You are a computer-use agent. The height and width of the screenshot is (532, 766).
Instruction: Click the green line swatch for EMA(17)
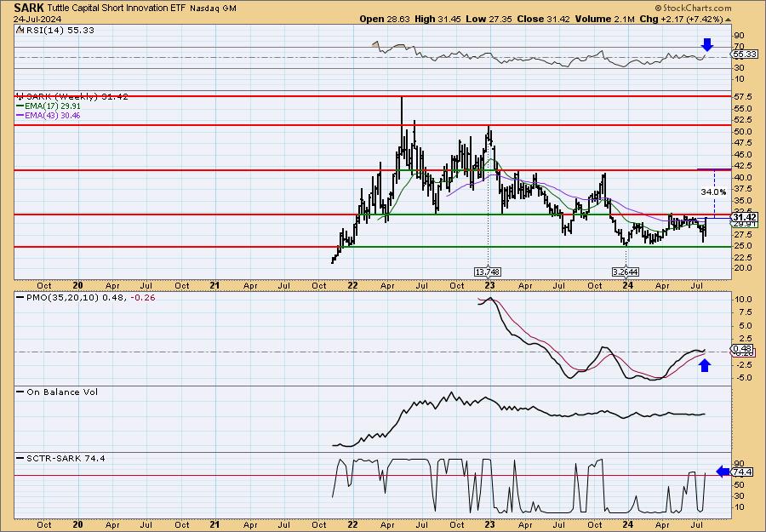click(20, 106)
